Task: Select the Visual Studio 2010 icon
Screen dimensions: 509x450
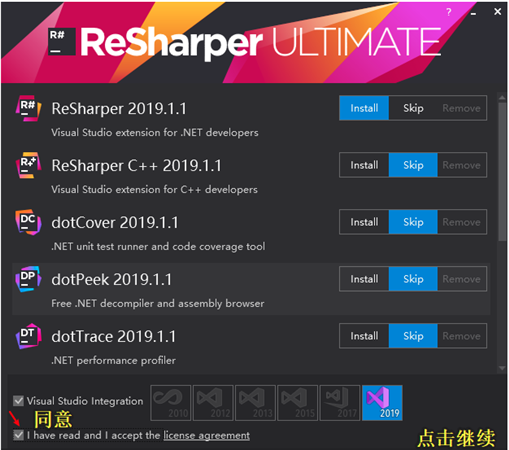Action: (171, 403)
